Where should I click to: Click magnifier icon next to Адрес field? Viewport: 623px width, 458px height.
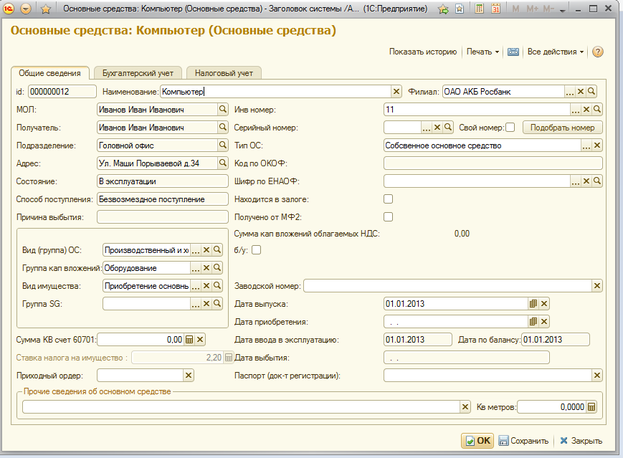(222, 163)
